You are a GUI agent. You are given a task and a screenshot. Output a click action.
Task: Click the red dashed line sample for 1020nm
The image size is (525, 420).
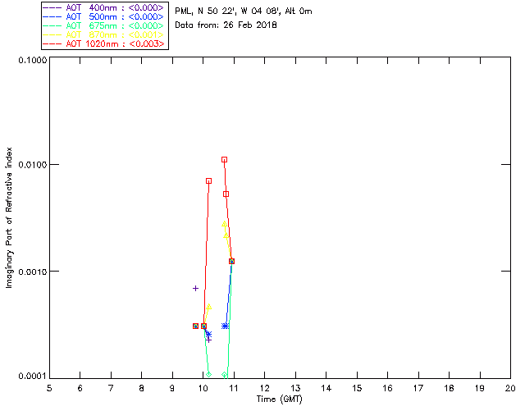[x=52, y=43]
